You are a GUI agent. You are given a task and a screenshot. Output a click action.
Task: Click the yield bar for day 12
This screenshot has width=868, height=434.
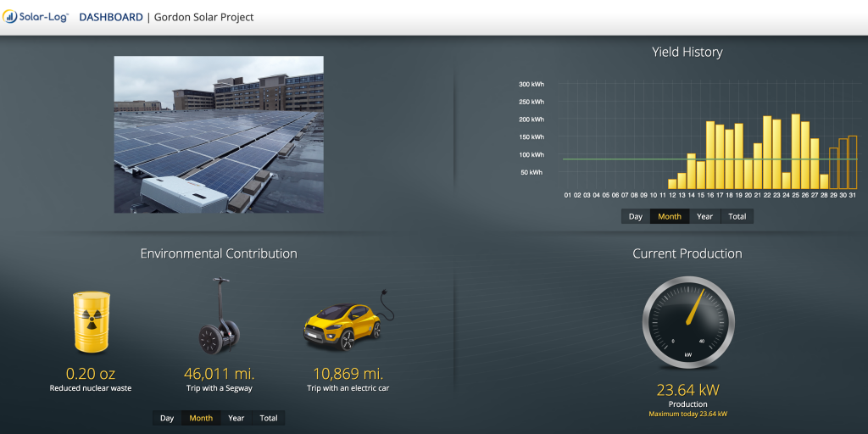tap(672, 184)
